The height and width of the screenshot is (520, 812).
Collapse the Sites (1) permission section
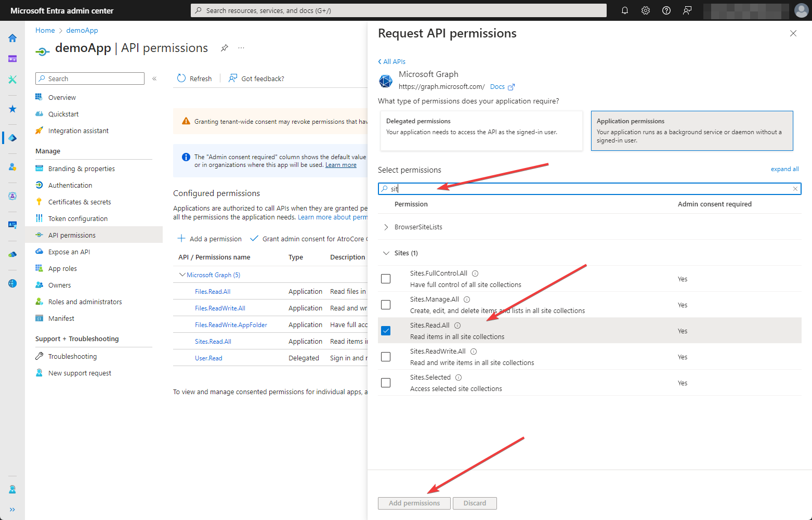(386, 253)
